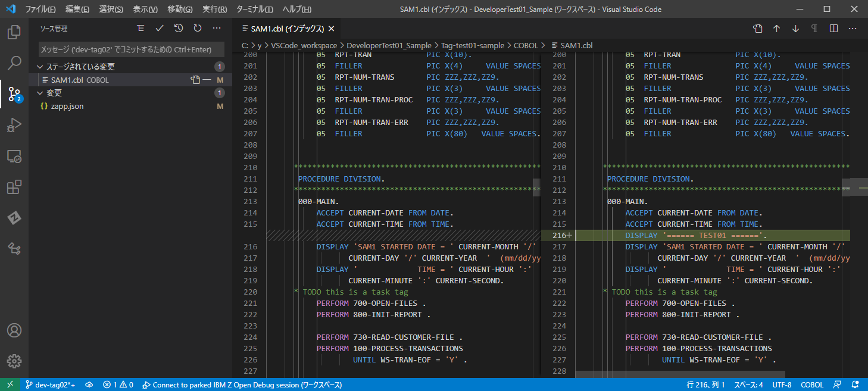
Task: Switch source control to tree view
Action: click(x=140, y=28)
